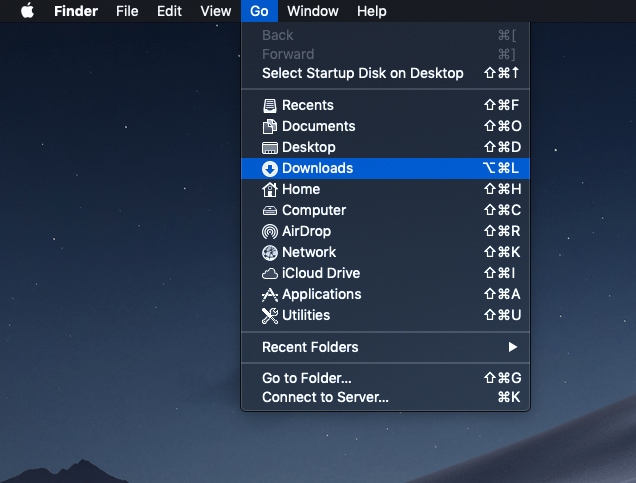This screenshot has width=636, height=483.
Task: Select the Applications menu entry text
Action: (322, 294)
